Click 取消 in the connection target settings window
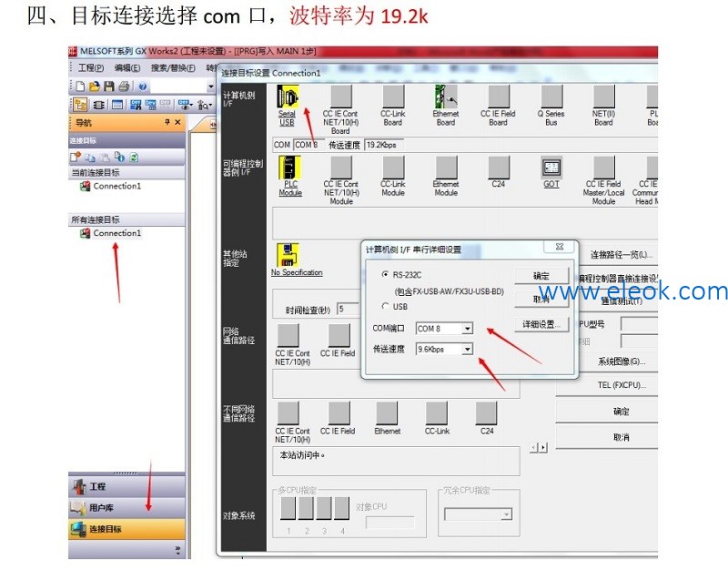 coord(620,437)
